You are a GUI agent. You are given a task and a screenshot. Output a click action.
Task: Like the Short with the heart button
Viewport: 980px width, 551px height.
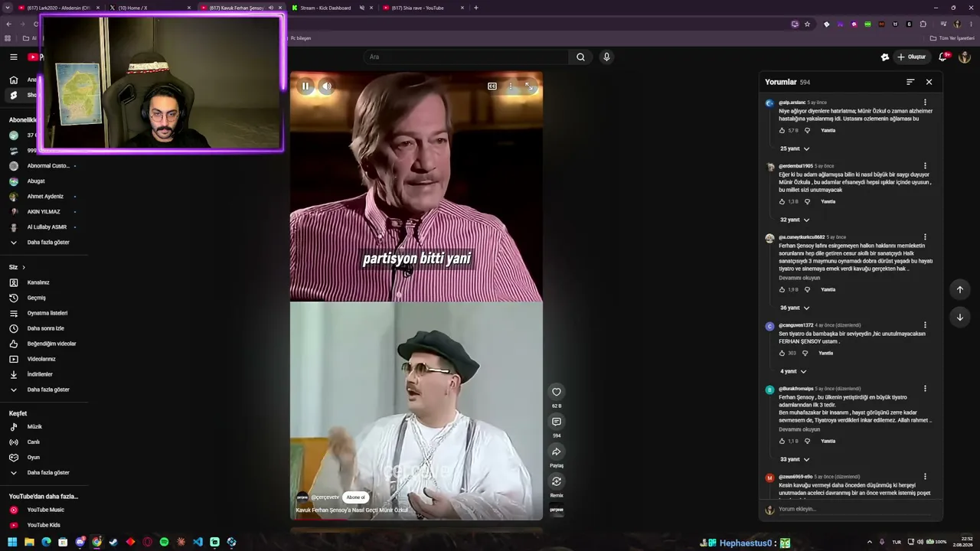pos(557,392)
